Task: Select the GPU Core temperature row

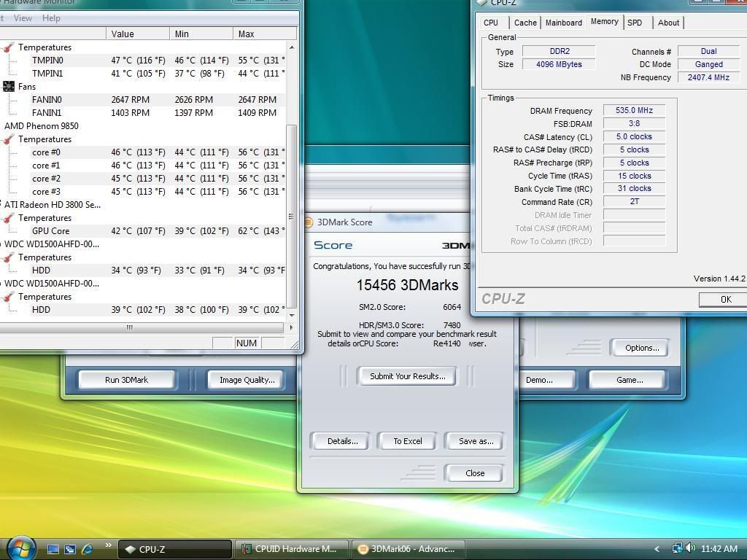Action: click(143, 231)
